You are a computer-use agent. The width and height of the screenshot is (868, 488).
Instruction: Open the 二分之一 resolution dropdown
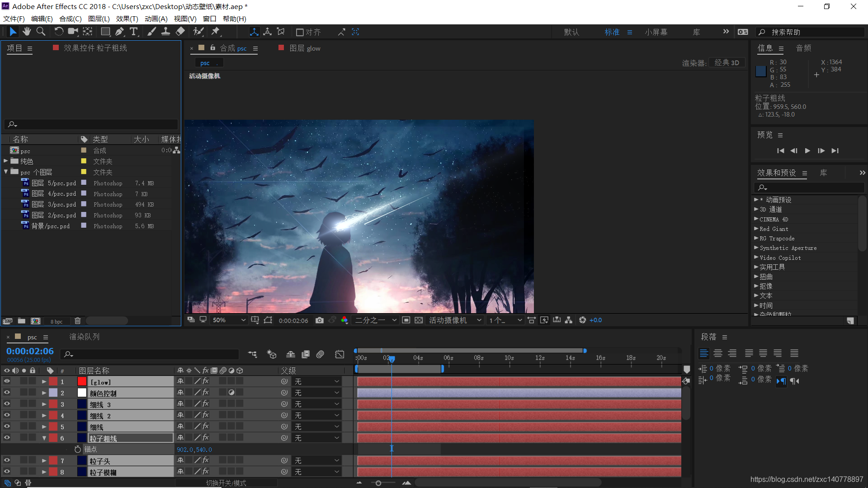376,320
